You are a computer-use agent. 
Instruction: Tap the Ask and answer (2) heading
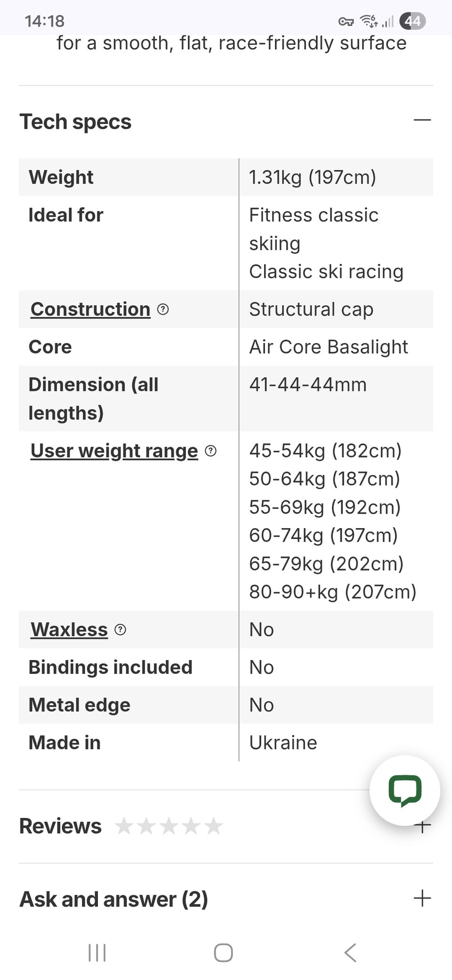pos(113,899)
